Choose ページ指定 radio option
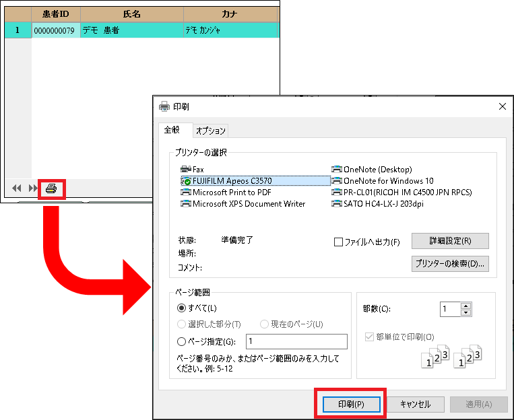The height and width of the screenshot is (420, 514). pos(181,342)
